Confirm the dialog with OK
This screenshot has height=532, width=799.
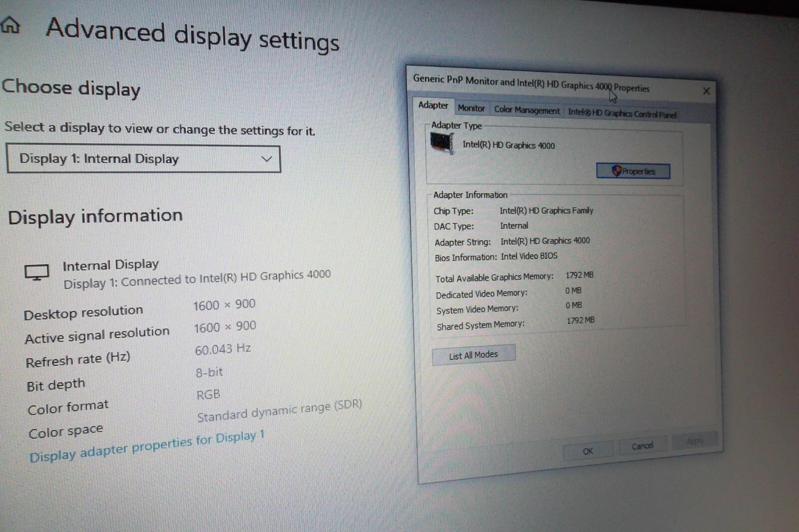click(x=588, y=451)
